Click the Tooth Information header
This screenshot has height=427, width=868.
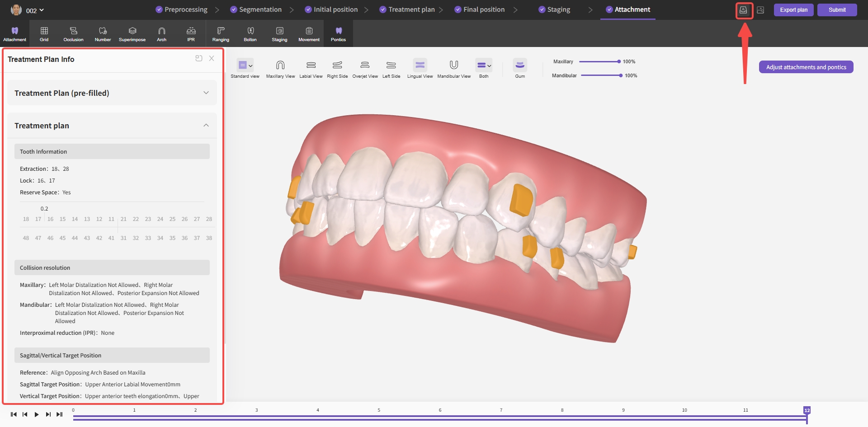click(x=112, y=151)
